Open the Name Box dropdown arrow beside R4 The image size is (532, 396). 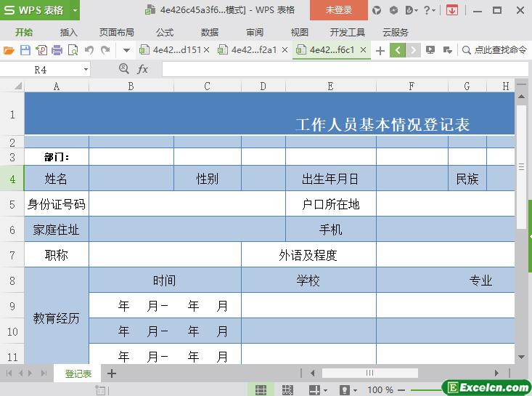[86, 70]
